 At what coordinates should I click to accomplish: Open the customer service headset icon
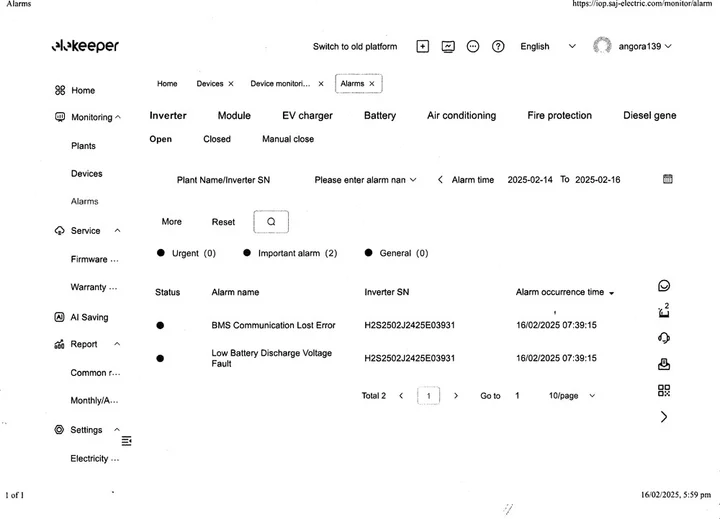click(664, 338)
